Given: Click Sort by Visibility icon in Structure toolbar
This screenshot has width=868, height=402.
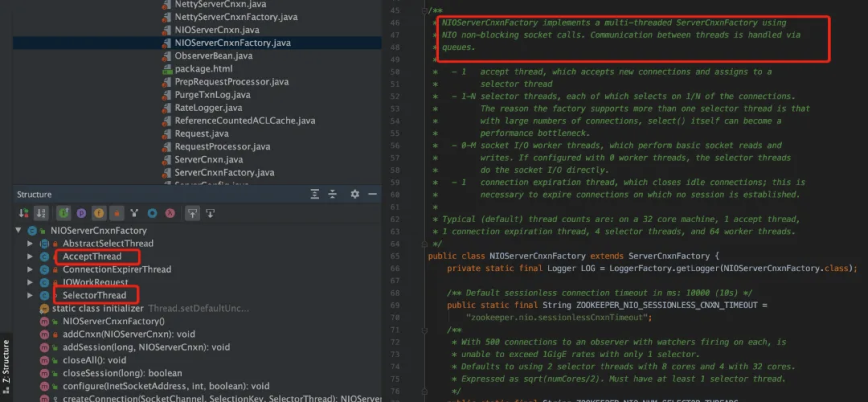Looking at the screenshot, I should [x=24, y=212].
